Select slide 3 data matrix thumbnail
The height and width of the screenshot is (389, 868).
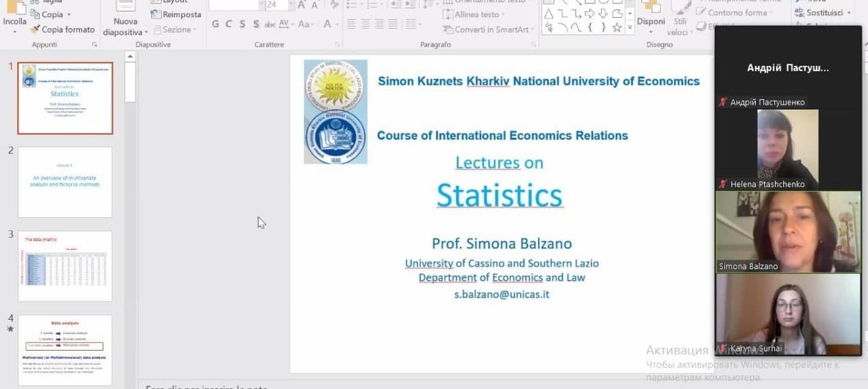[x=65, y=266]
